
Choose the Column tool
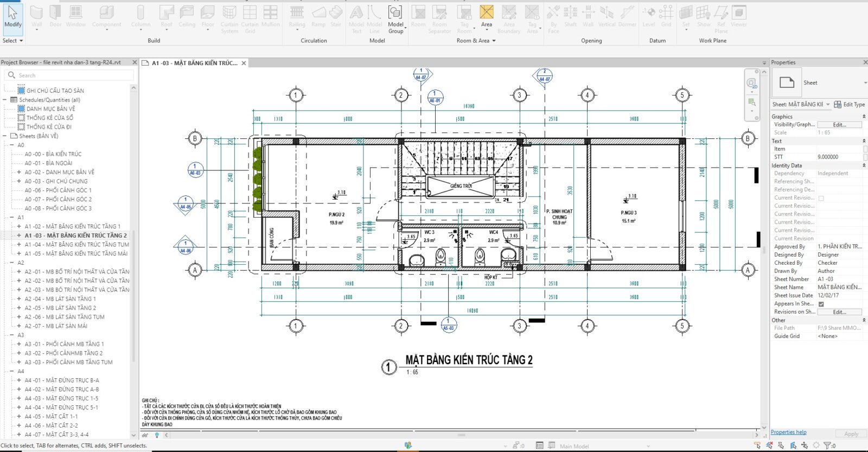point(141,17)
